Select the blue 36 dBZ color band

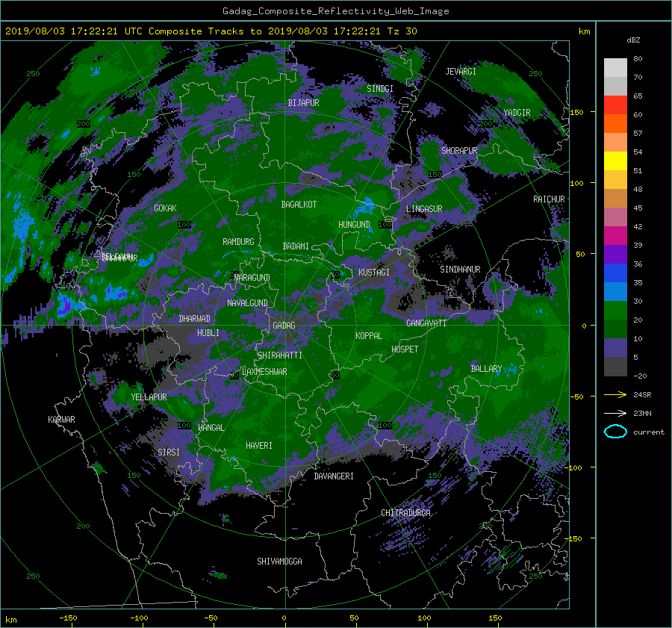tap(615, 273)
